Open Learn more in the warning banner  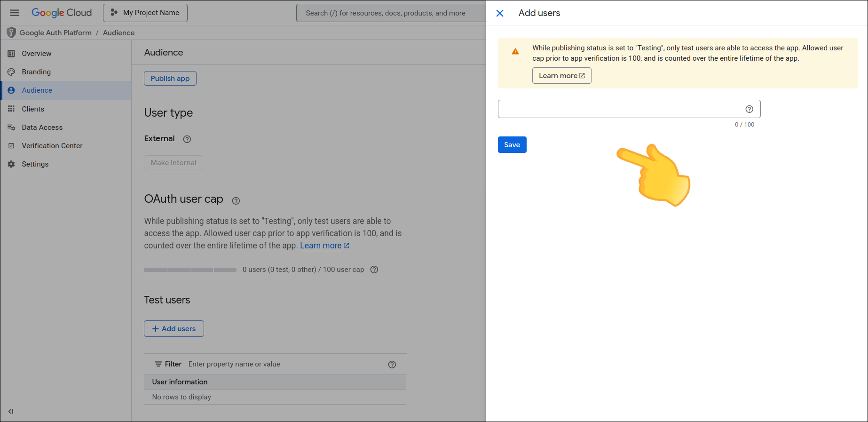coord(562,76)
